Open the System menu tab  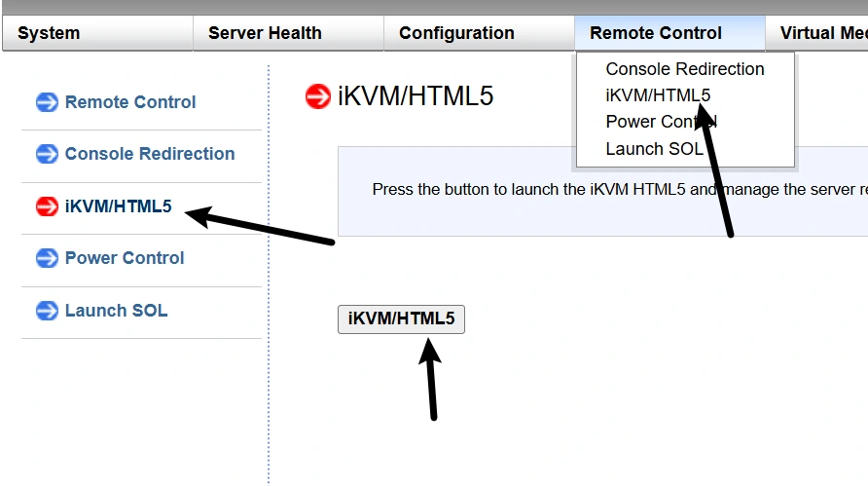coord(49,33)
